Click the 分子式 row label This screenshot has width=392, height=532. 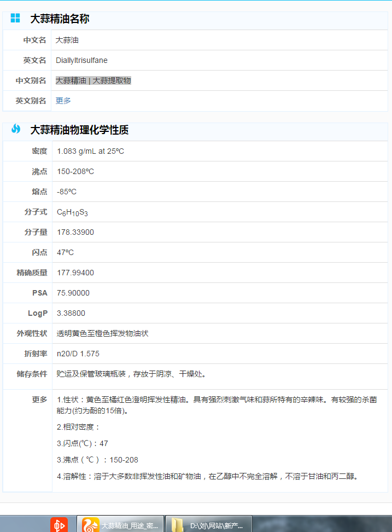[x=36, y=212]
